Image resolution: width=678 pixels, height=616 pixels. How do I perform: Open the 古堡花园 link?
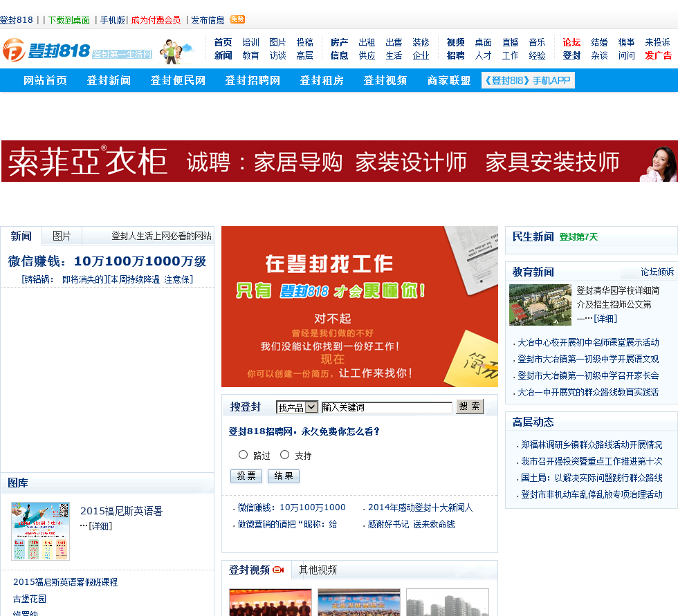[29, 599]
